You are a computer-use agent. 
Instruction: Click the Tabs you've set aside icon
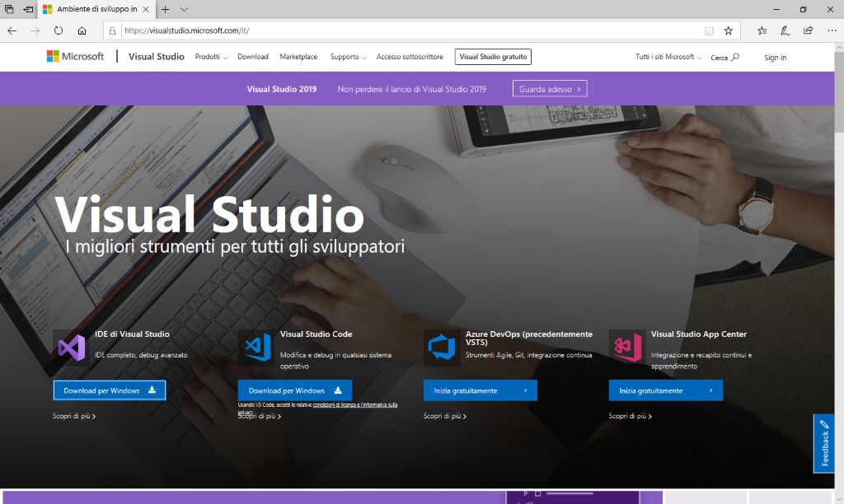[9, 9]
